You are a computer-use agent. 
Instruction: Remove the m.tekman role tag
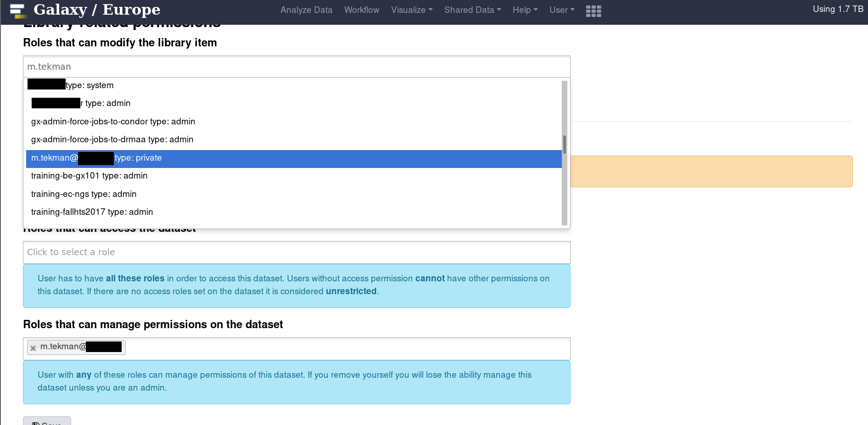[x=33, y=348]
